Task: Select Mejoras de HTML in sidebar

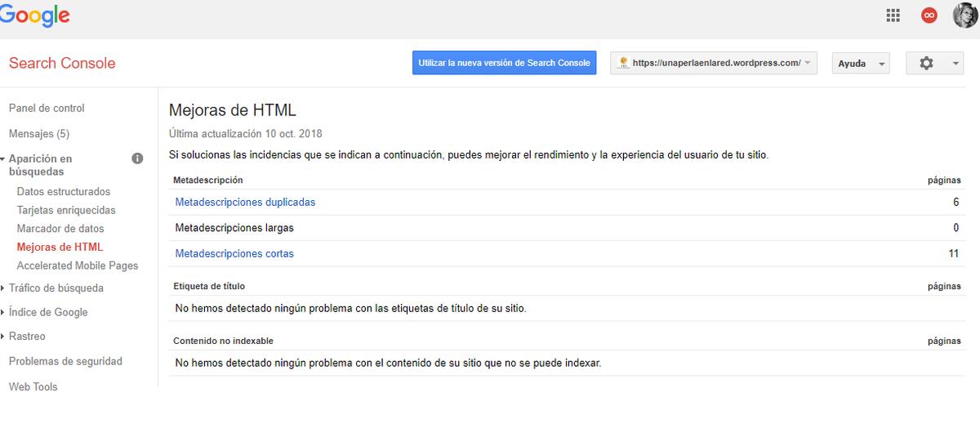Action: click(60, 247)
